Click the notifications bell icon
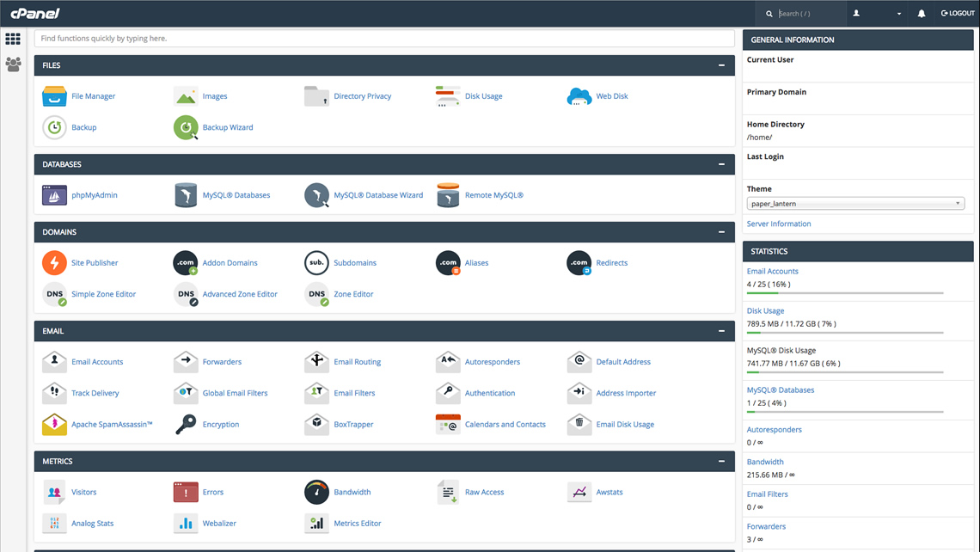This screenshot has height=552, width=980. 922,13
